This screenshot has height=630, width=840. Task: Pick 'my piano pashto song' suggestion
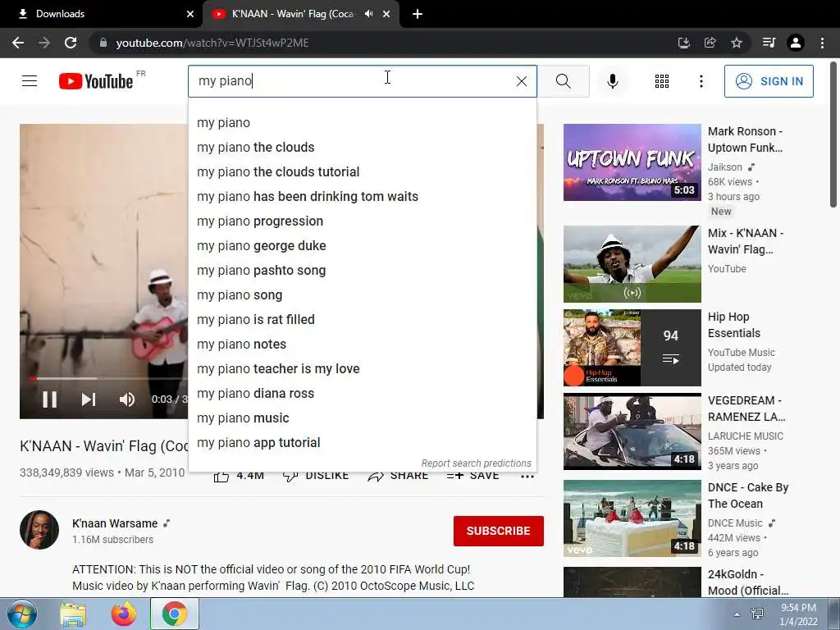click(x=362, y=271)
